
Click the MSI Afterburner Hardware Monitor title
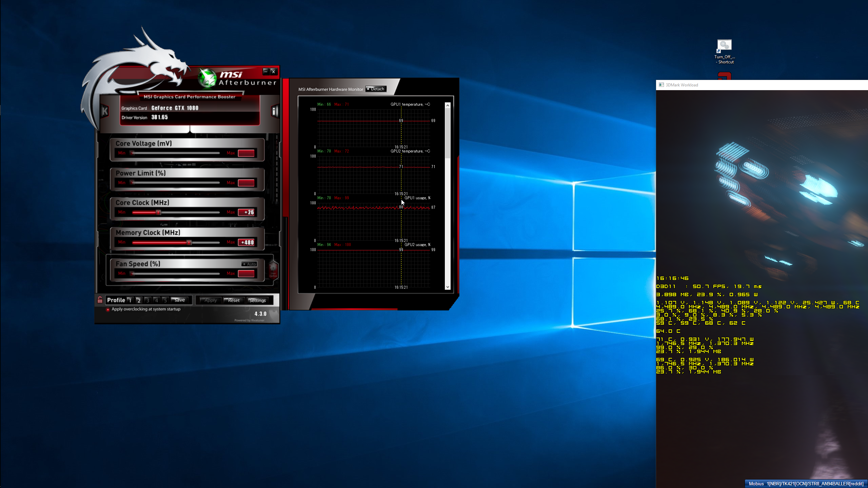[331, 89]
